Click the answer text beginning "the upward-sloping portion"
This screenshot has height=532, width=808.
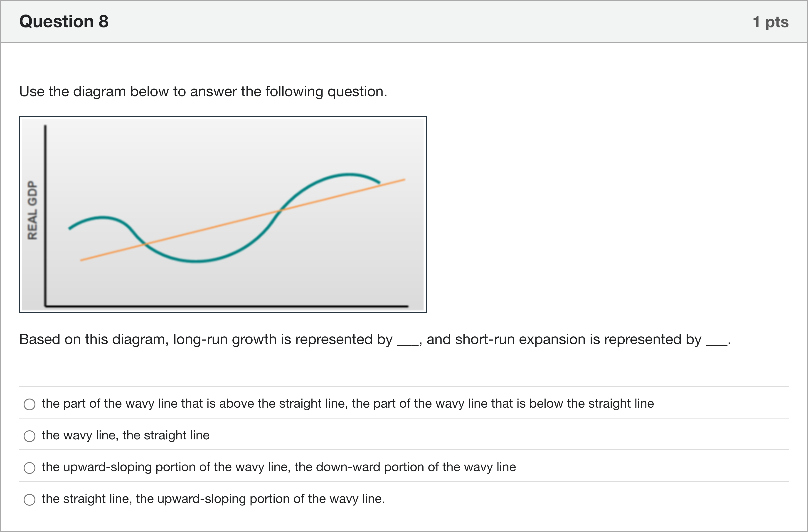point(278,467)
